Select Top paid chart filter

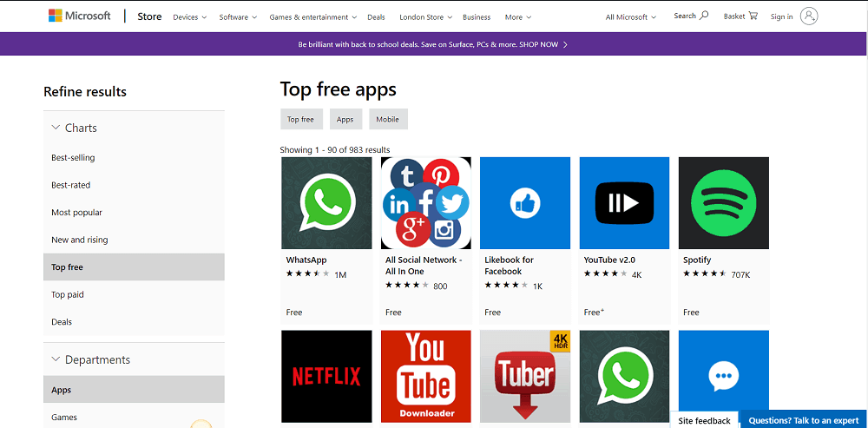134,294
